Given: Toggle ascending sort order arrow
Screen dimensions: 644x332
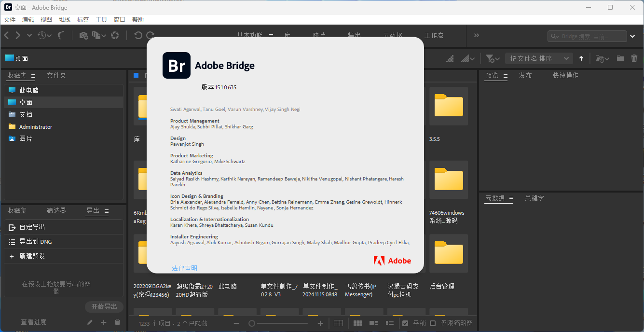Looking at the screenshot, I should point(581,58).
